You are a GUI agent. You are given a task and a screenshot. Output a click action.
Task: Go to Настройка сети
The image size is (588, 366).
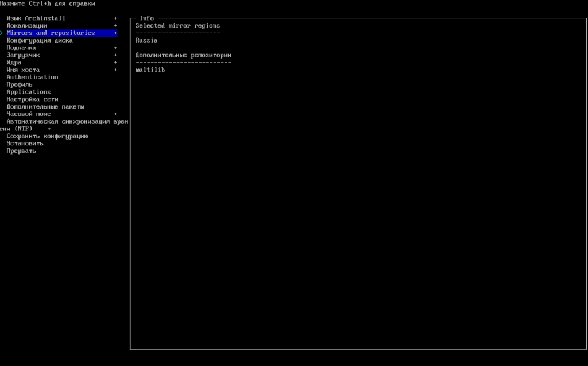click(32, 99)
